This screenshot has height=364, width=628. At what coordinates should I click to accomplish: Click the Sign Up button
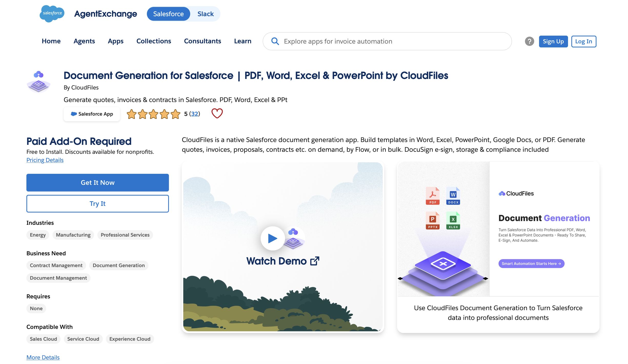coord(553,42)
